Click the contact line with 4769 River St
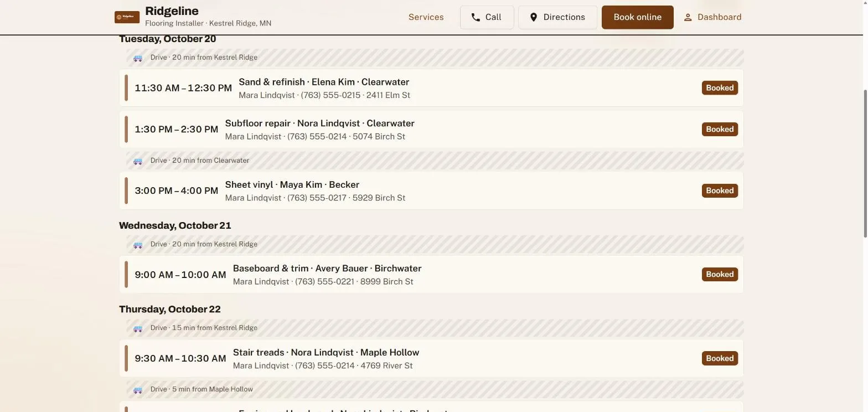This screenshot has width=868, height=412. (323, 366)
